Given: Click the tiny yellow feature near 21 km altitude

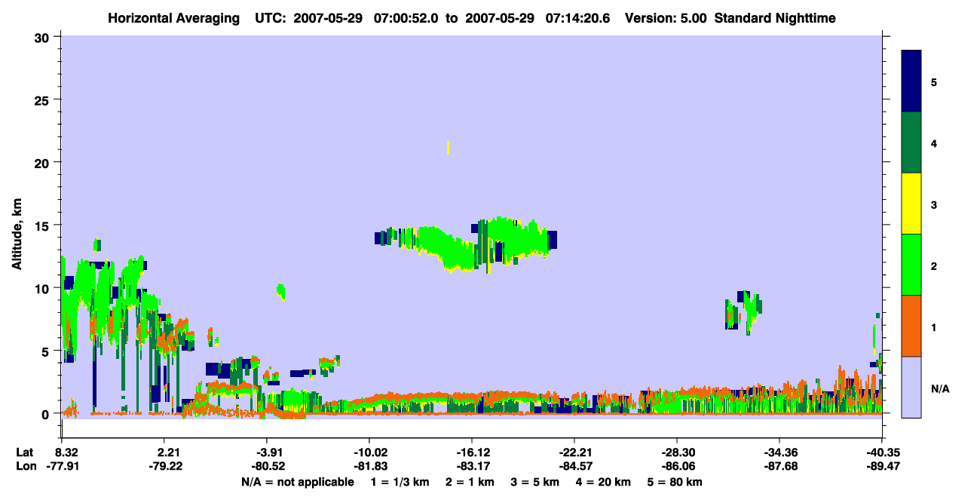Looking at the screenshot, I should pos(449,147).
